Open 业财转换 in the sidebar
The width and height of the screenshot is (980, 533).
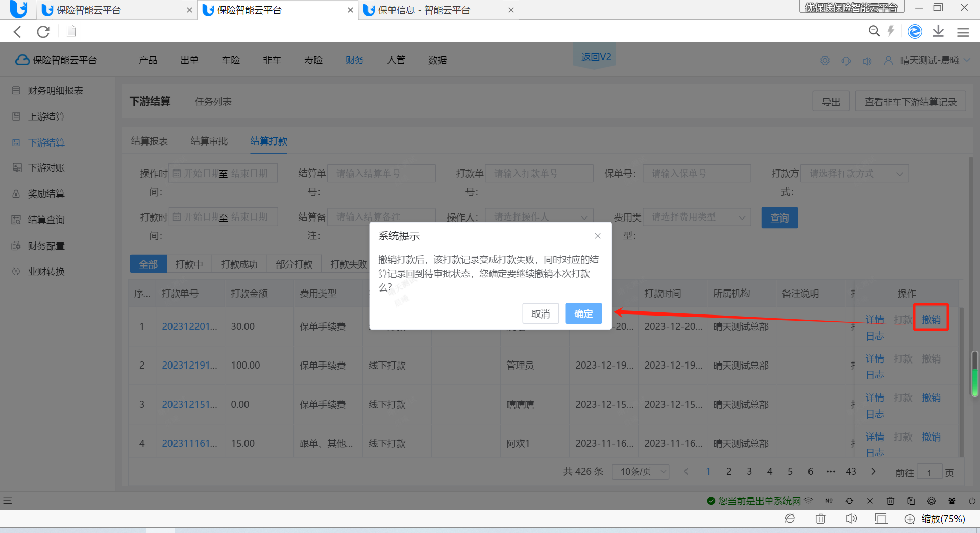(x=46, y=272)
